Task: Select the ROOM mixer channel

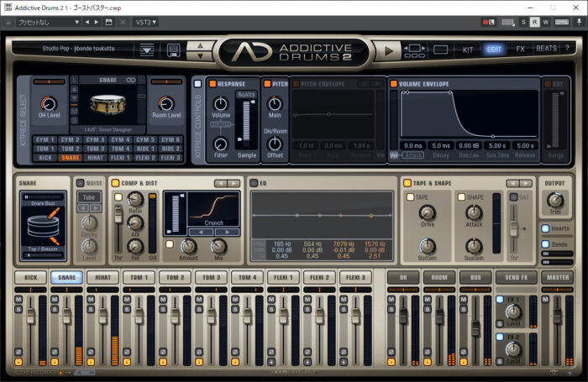Action: tap(438, 277)
